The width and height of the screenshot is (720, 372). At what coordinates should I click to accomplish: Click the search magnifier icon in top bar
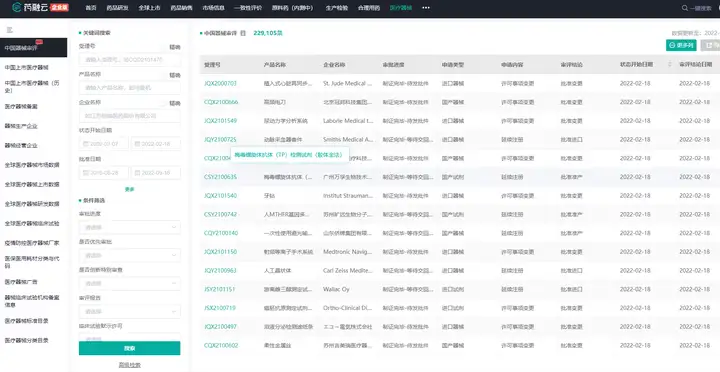click(x=685, y=8)
